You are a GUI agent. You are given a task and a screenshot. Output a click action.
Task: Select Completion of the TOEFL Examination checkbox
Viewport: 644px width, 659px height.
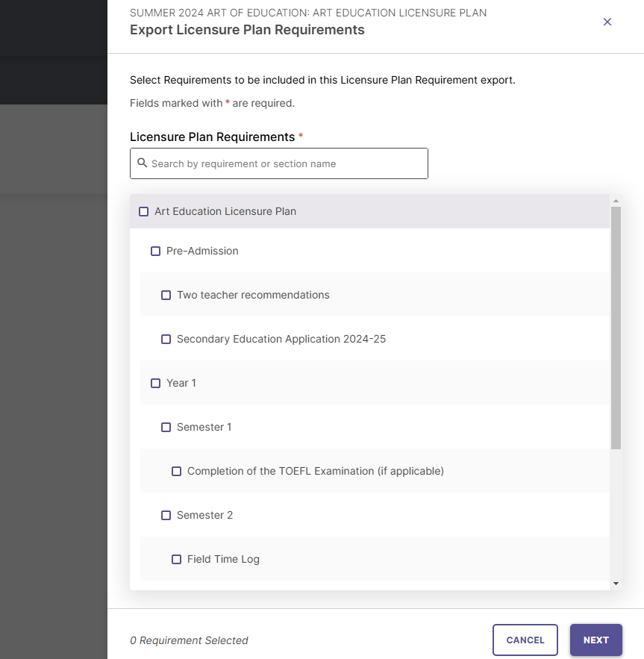coord(177,471)
